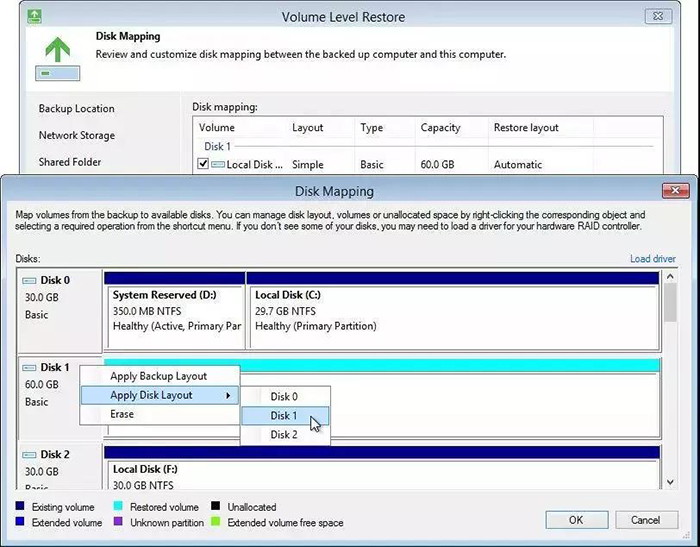
Task: Click the Volume Level Restore app icon
Action: point(34,17)
